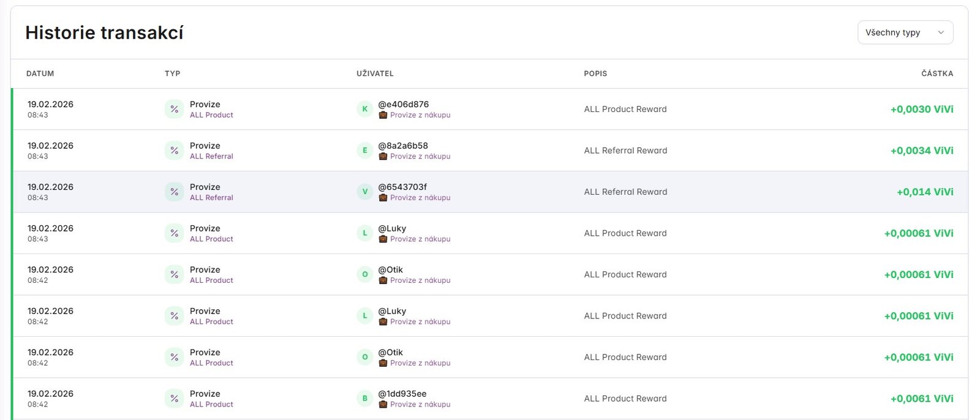Open user @8a2a6b58 profile link
The height and width of the screenshot is (420, 980).
tap(402, 146)
